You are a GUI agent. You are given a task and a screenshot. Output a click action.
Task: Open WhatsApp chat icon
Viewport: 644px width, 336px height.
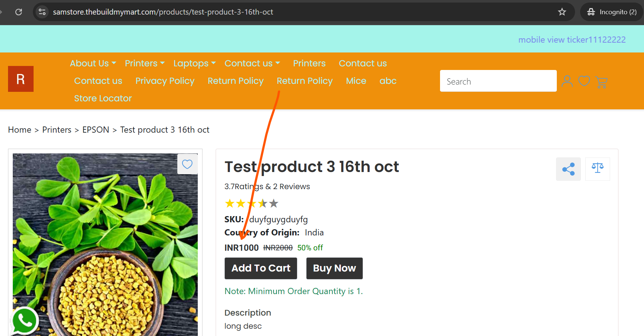pos(24,321)
